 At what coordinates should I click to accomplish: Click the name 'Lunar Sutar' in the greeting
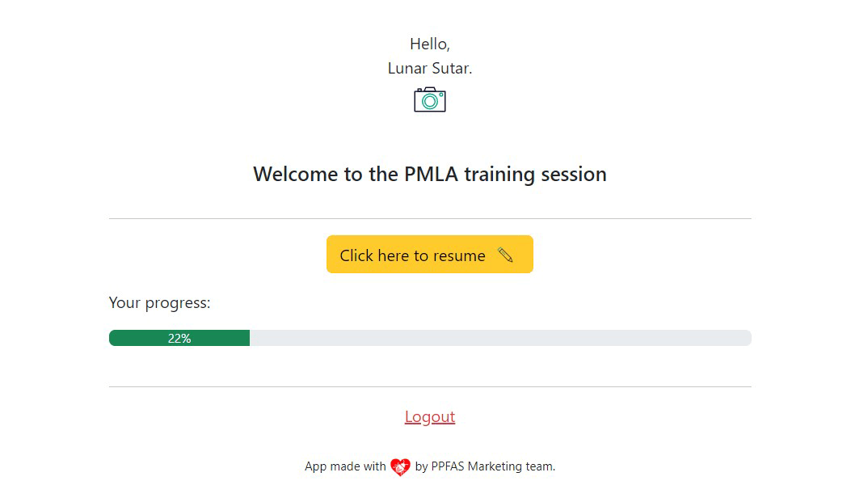(429, 68)
